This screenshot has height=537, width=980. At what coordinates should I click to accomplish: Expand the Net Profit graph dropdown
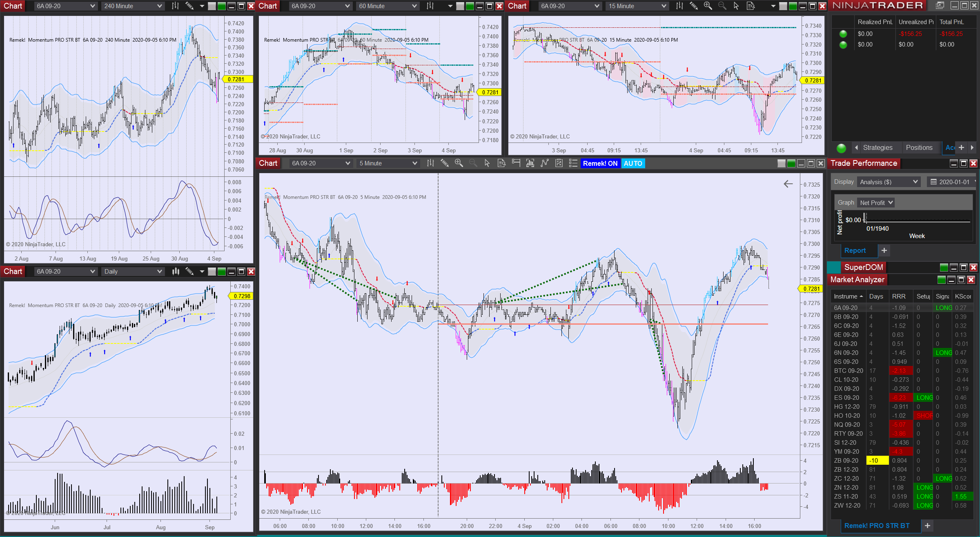(x=876, y=203)
